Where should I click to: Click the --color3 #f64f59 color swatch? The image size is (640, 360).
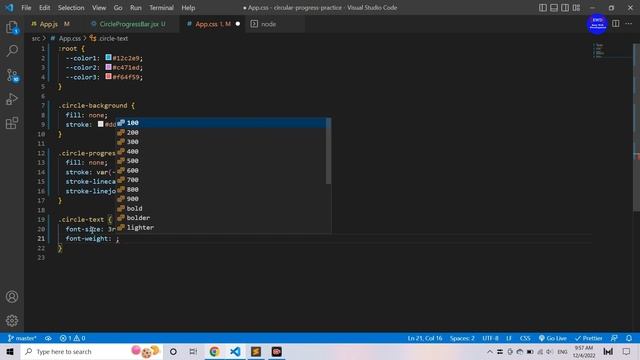coord(108,76)
